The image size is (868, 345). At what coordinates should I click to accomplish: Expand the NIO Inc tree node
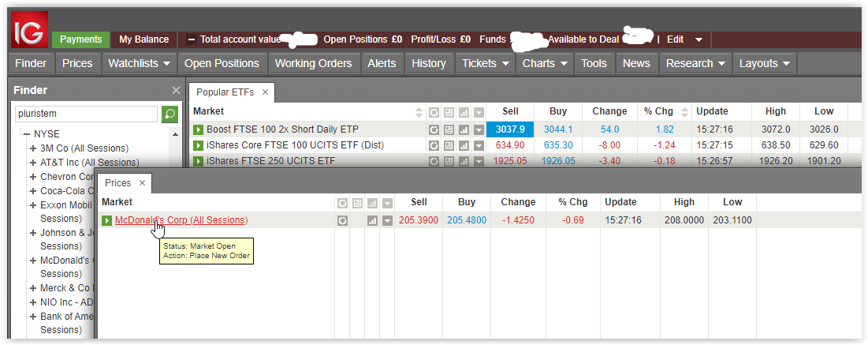(33, 303)
